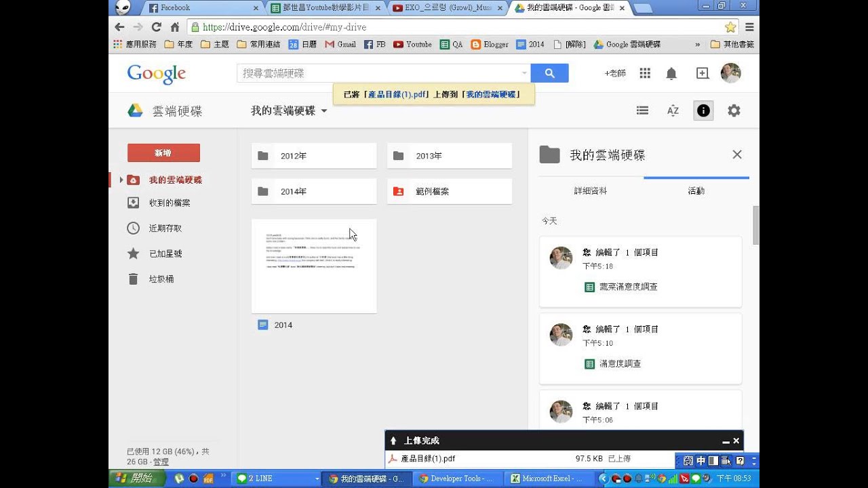Go to the browser home page
868x488 pixels.
174,27
